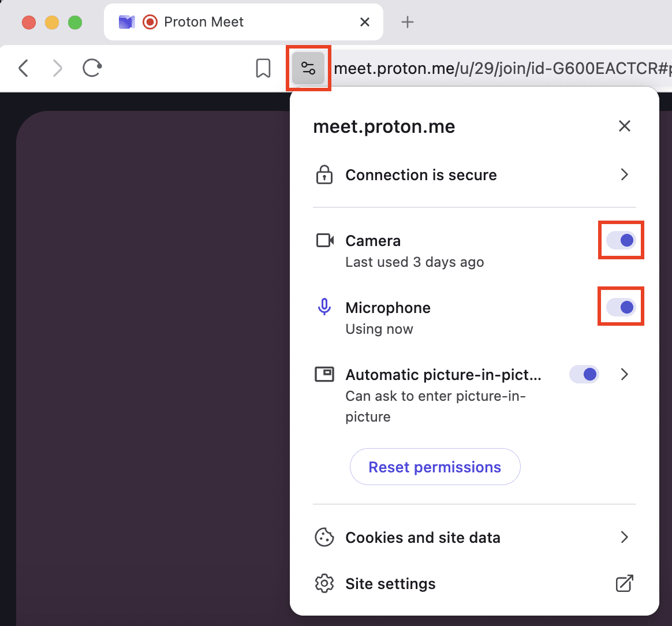This screenshot has height=626, width=672.
Task: Open Site settings via the external link icon
Action: pyautogui.click(x=624, y=583)
